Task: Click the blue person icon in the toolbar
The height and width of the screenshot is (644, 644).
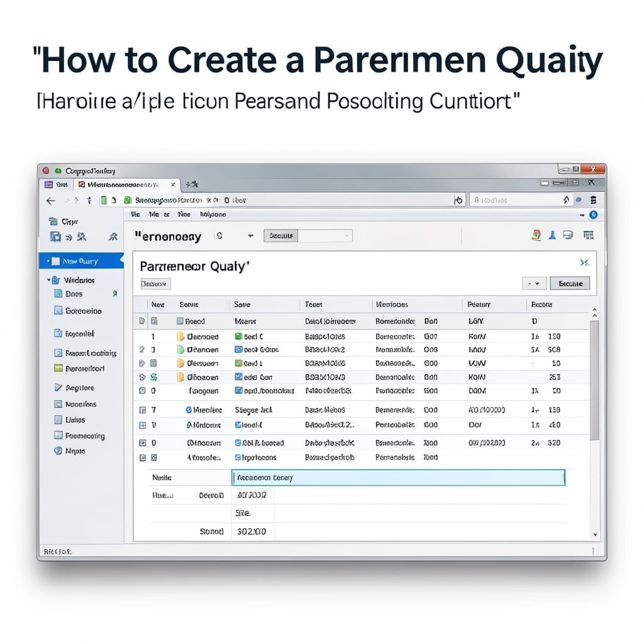Action: point(552,235)
